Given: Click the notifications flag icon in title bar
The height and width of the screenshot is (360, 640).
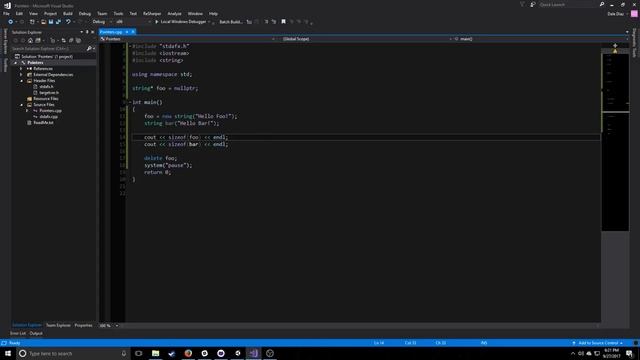Looking at the screenshot, I should pos(522,4).
